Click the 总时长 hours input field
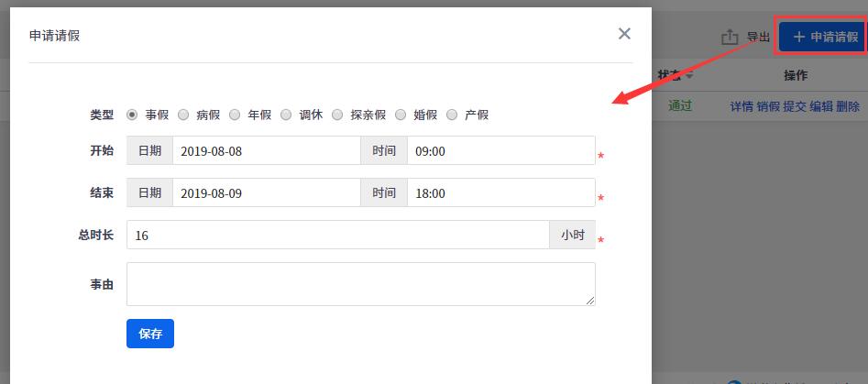 (x=337, y=236)
